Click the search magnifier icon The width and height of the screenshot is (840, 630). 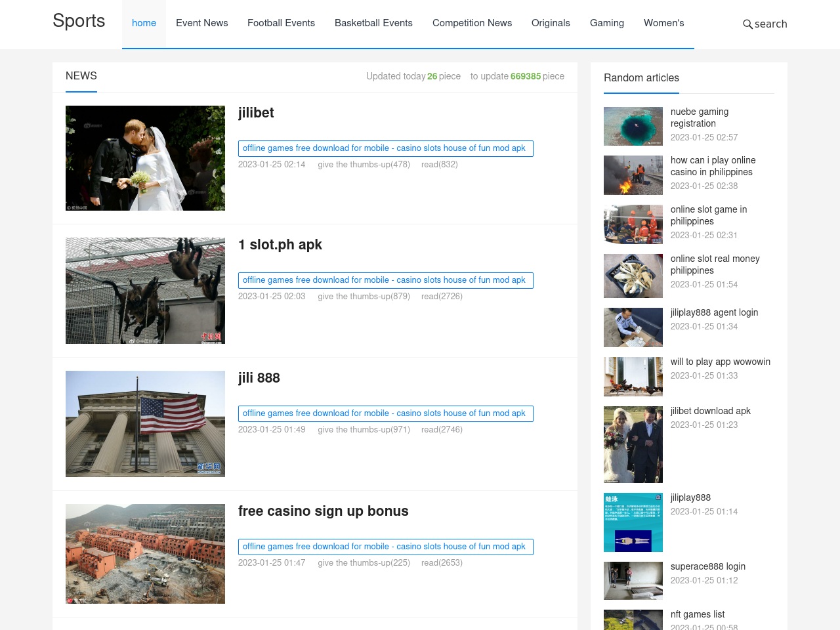747,24
